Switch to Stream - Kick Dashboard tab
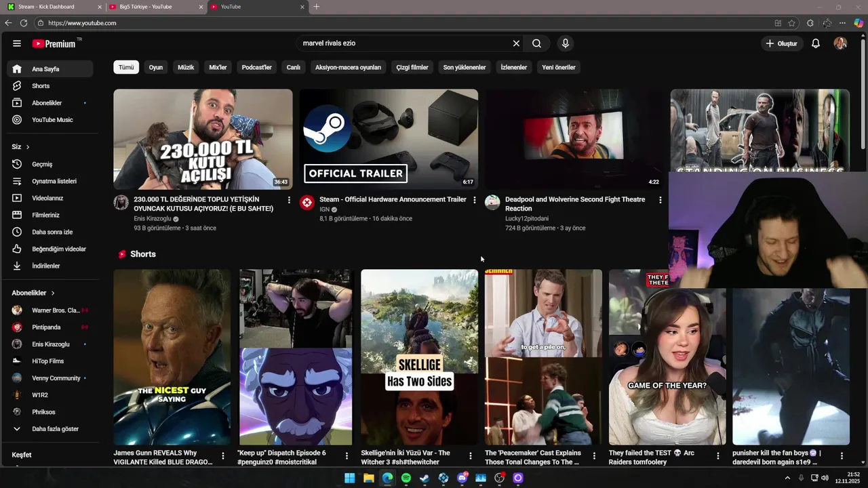The image size is (868, 488). point(53,7)
